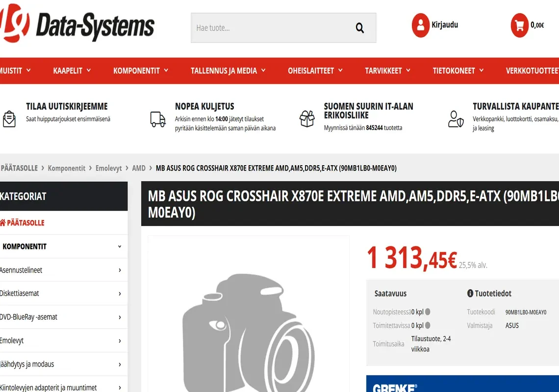Expand the Tarvikkeet dropdown chevron

(x=408, y=70)
